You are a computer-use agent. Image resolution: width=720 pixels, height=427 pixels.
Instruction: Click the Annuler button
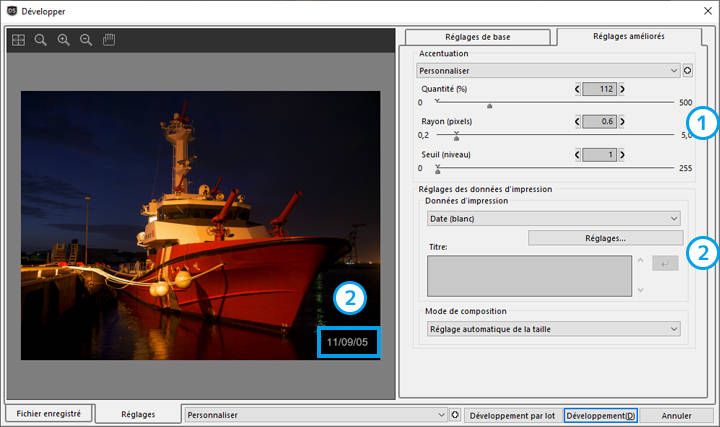point(676,415)
